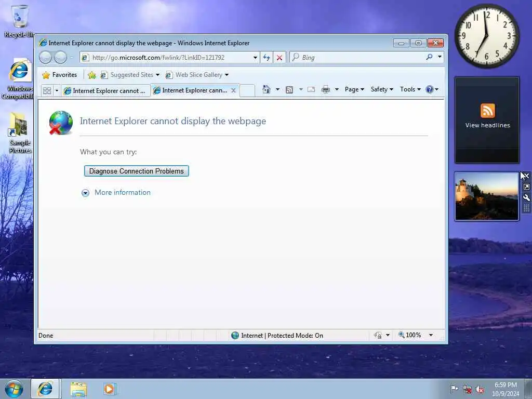Viewport: 532px width, 399px height.
Task: Click the Read Mail envelope icon
Action: coord(311,89)
